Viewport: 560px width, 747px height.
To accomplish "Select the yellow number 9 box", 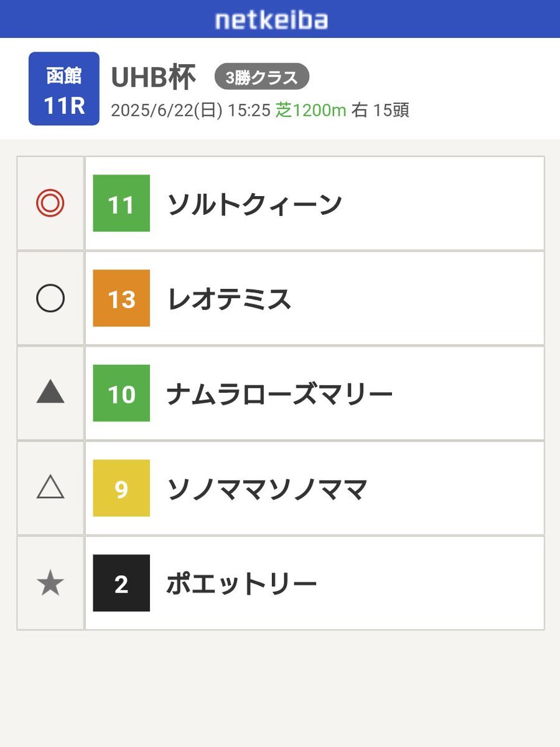I will click(x=121, y=488).
